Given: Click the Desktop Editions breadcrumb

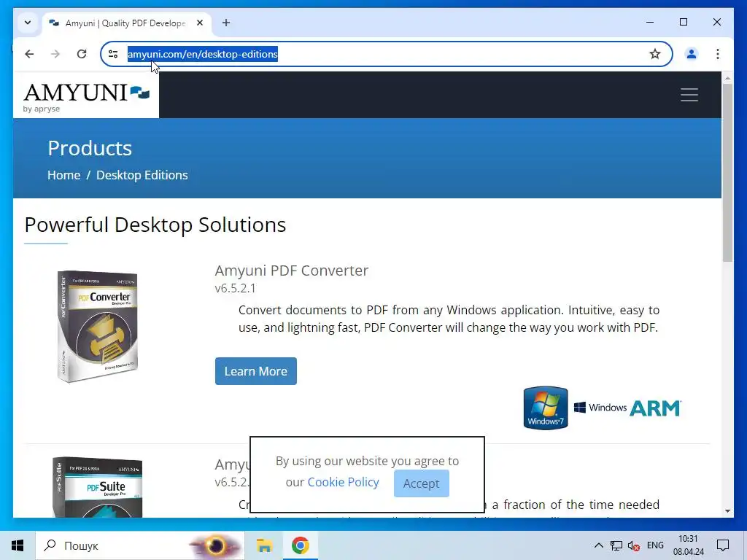Looking at the screenshot, I should pyautogui.click(x=142, y=175).
